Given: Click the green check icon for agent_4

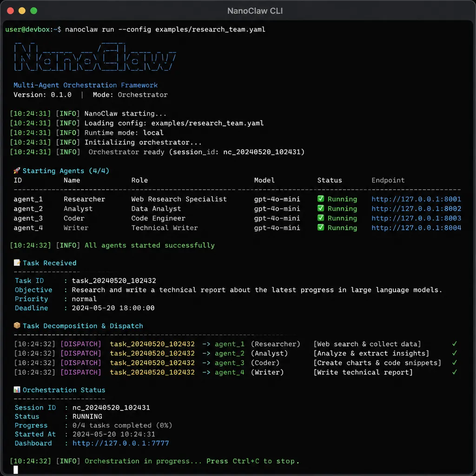Looking at the screenshot, I should (x=321, y=227).
